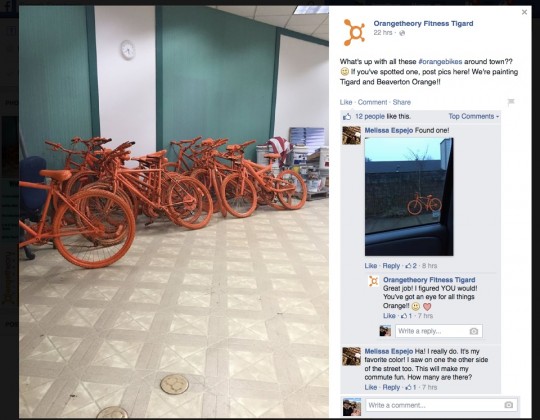Click the Orangetheory Fitness logo avatar

(x=355, y=32)
